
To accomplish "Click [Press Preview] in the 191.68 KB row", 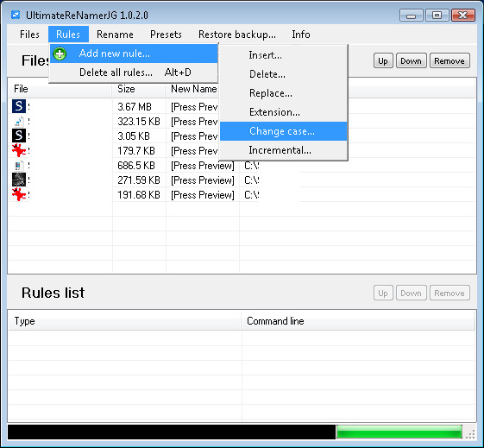I will (x=203, y=195).
